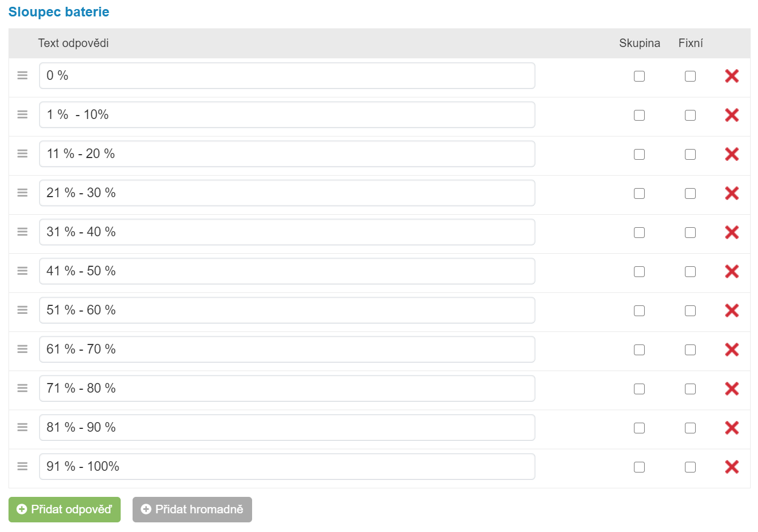Viewport: 758px width, 532px height.
Task: Remove the "11 % - 20 %" answer
Action: 731,154
